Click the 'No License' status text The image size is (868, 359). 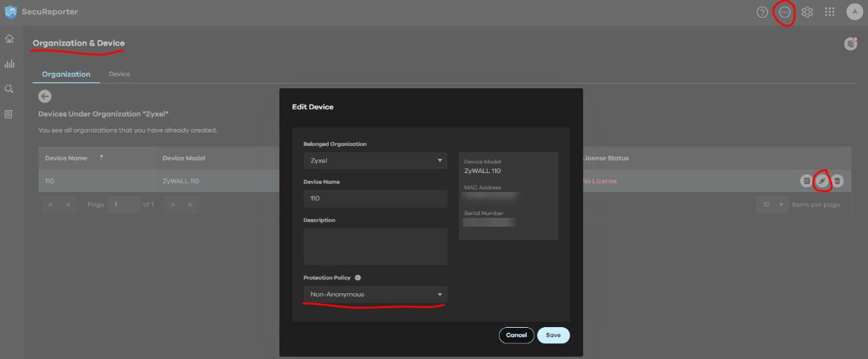(x=599, y=181)
